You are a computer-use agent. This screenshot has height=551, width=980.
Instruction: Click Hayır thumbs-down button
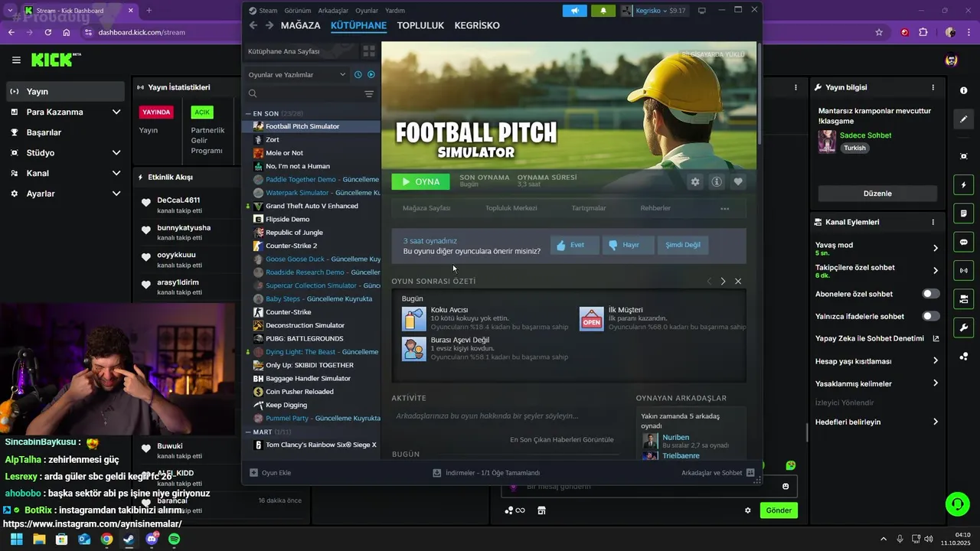tap(629, 245)
